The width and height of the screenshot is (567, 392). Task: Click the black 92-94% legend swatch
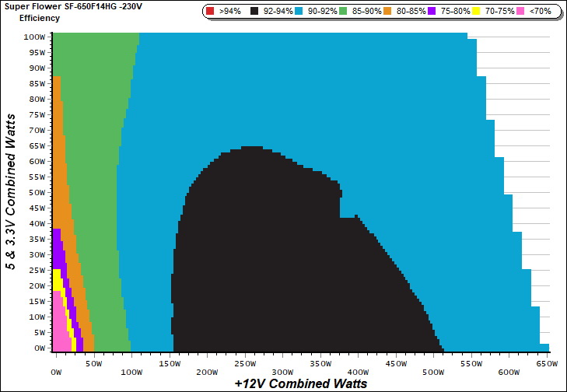point(256,12)
